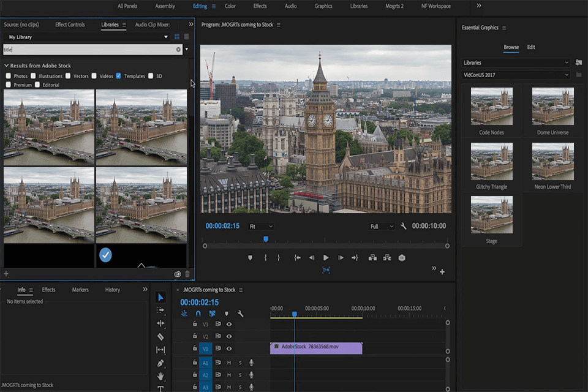The image size is (588, 392).
Task: Open Effects tab in lower-left panel
Action: 48,290
